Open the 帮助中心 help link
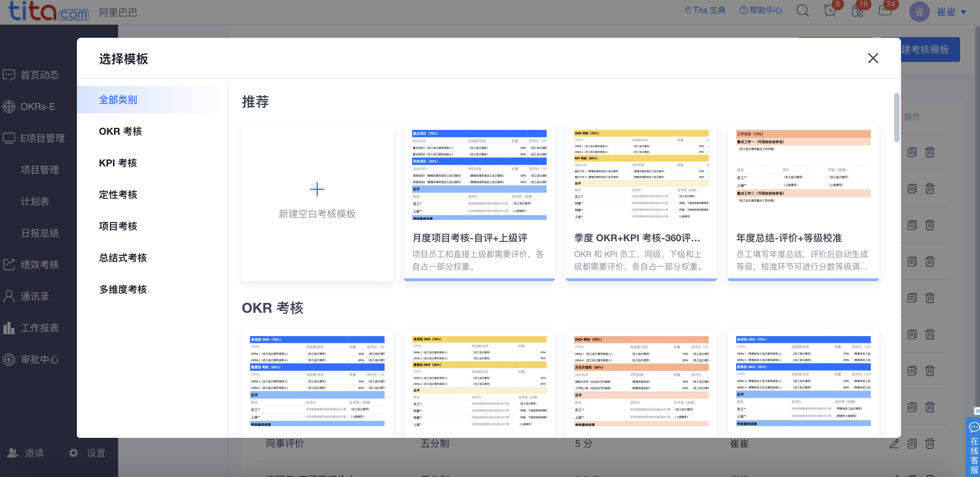The width and height of the screenshot is (980, 477). [761, 10]
